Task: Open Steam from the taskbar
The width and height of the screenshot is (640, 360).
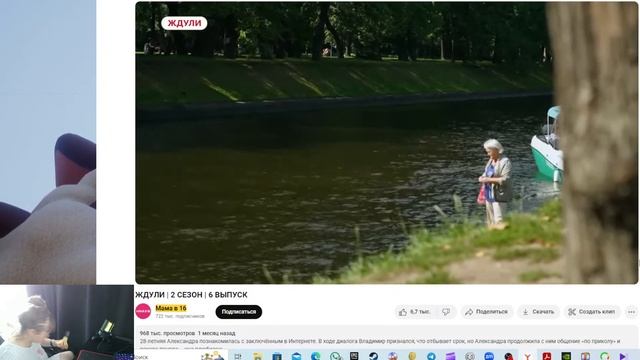Action: (373, 356)
